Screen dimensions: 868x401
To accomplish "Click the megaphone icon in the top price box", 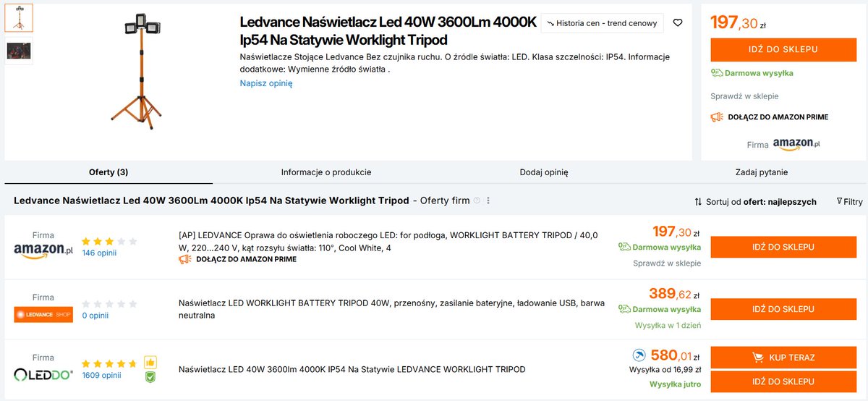I will click(x=717, y=117).
